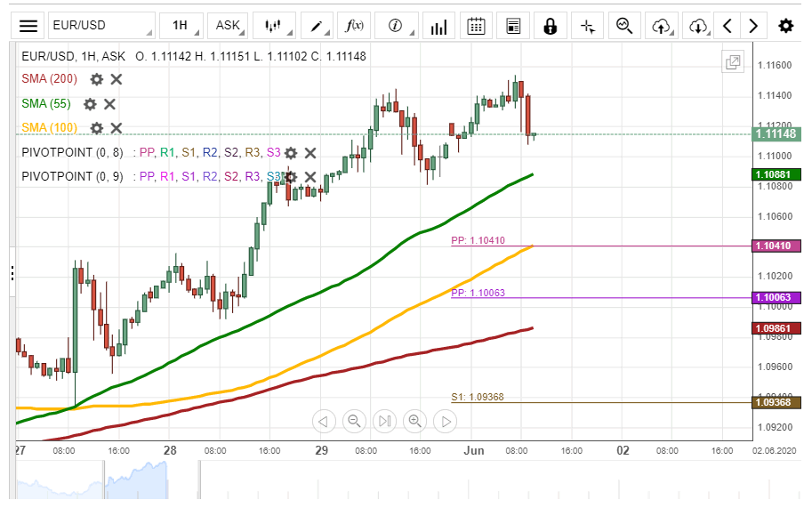
Task: Select the PP: 1.10410 pivot line label
Action: coord(478,240)
